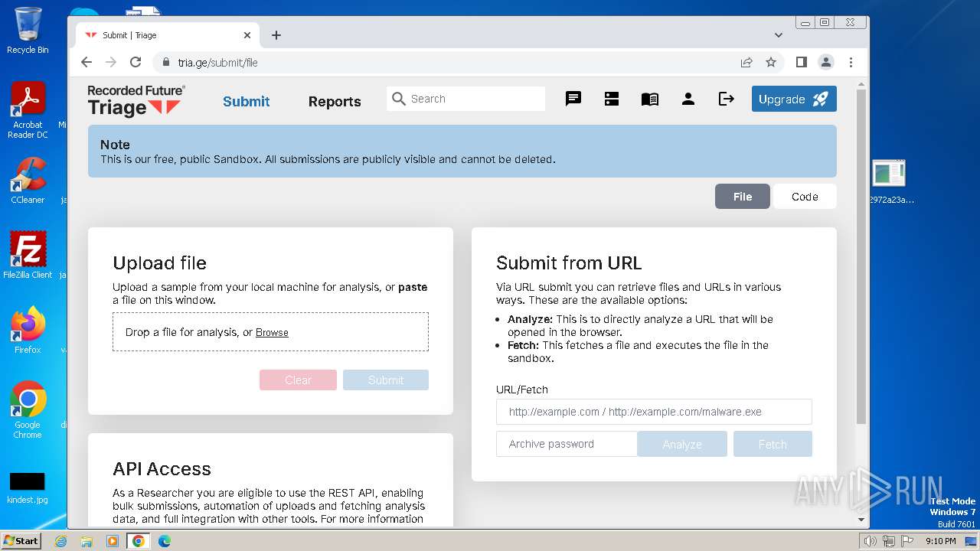
Task: Open the user account icon in Triage header
Action: 688,99
